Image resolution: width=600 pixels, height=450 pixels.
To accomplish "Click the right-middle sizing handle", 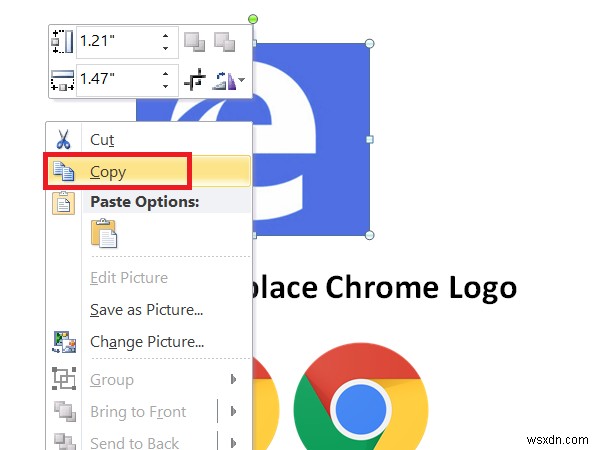I will click(369, 140).
